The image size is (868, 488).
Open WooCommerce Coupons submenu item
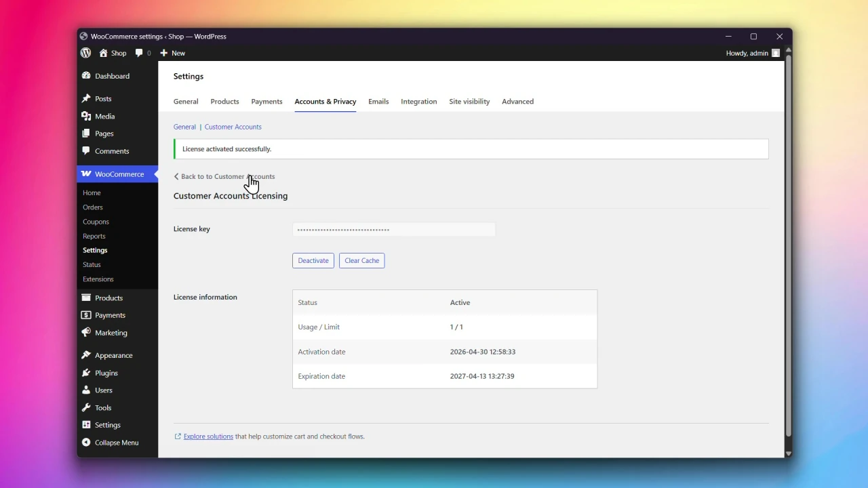pyautogui.click(x=96, y=222)
